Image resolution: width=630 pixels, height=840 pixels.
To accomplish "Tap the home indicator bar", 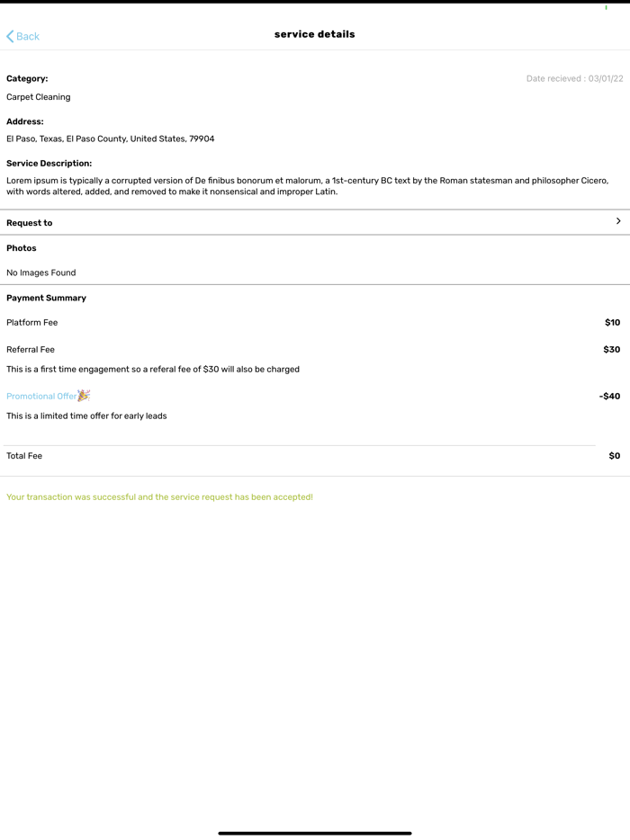I will pos(314,833).
